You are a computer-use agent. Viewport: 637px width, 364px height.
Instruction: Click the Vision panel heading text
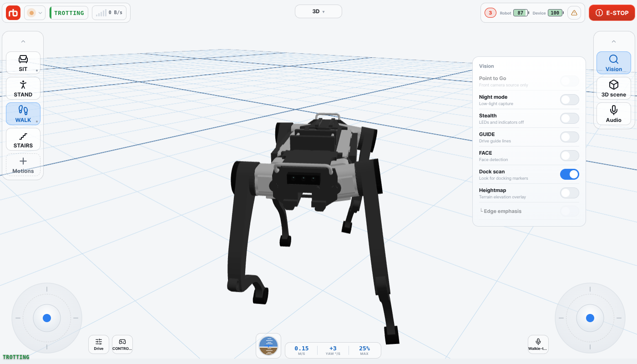tap(486, 66)
